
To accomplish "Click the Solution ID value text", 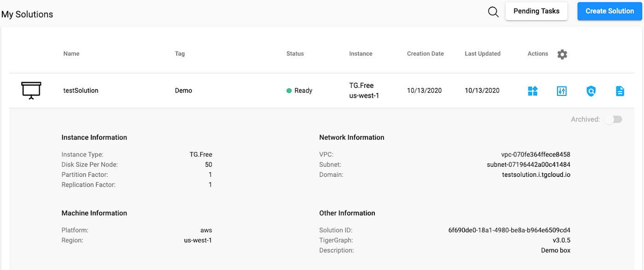I will pyautogui.click(x=509, y=230).
